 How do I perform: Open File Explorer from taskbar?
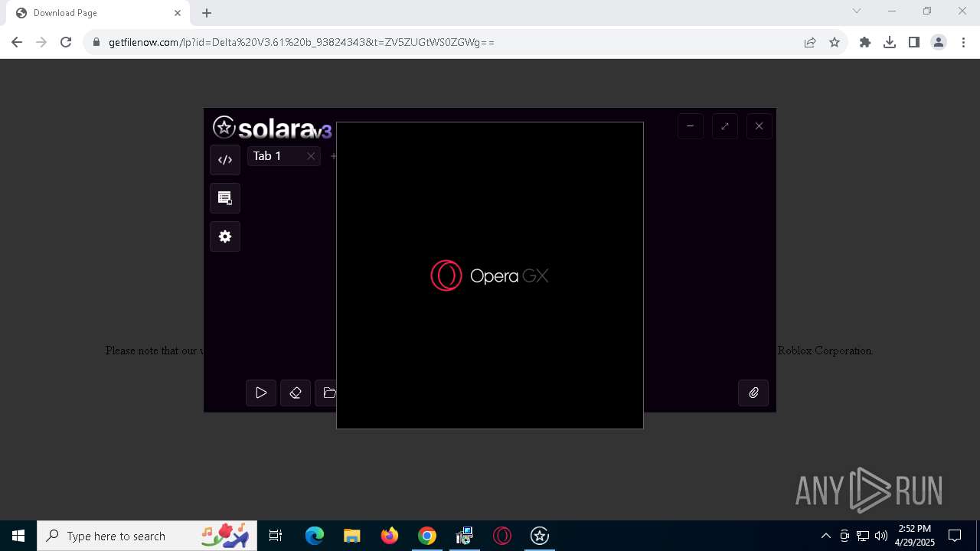click(x=351, y=536)
